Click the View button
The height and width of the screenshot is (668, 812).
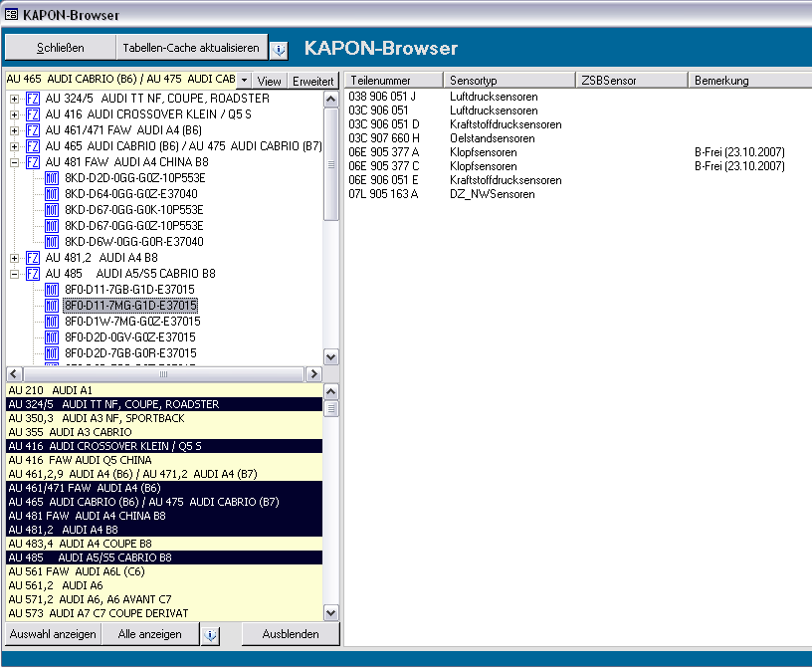[270, 81]
